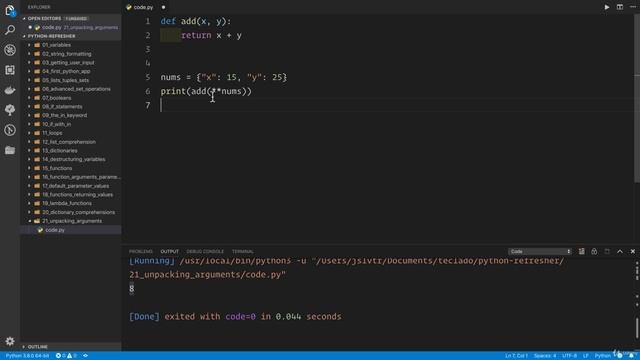Screen dimensions: 640x360
Task: Open the Search view magnifier icon
Action: pos(10,30)
